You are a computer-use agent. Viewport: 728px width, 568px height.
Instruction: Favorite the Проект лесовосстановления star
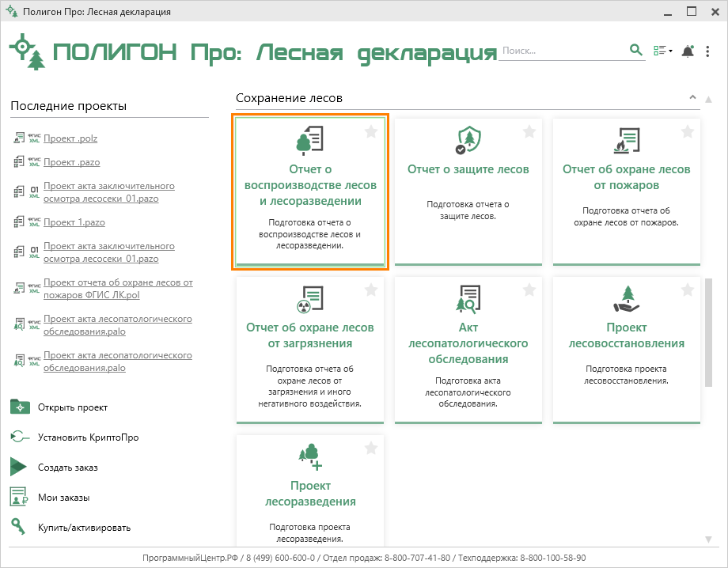coord(688,290)
